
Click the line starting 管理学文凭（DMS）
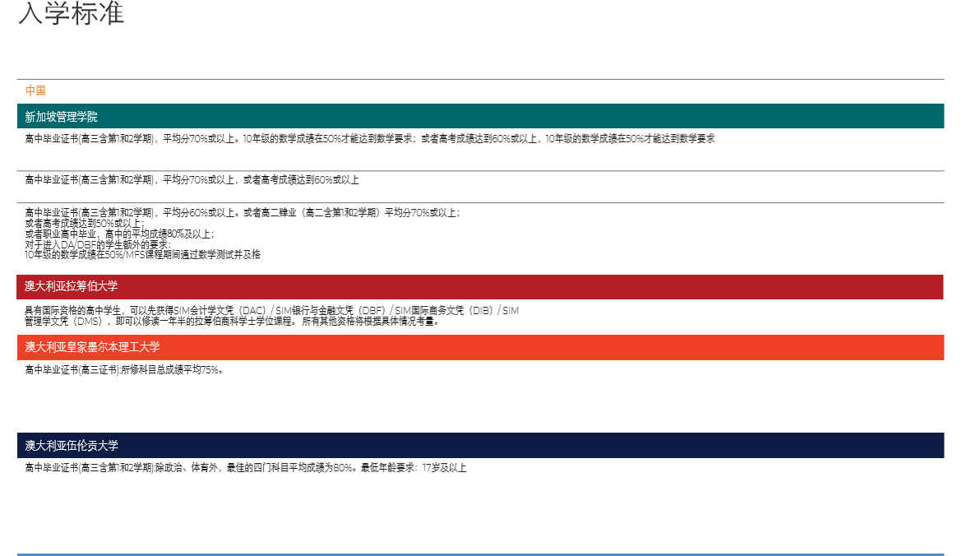tap(232, 322)
